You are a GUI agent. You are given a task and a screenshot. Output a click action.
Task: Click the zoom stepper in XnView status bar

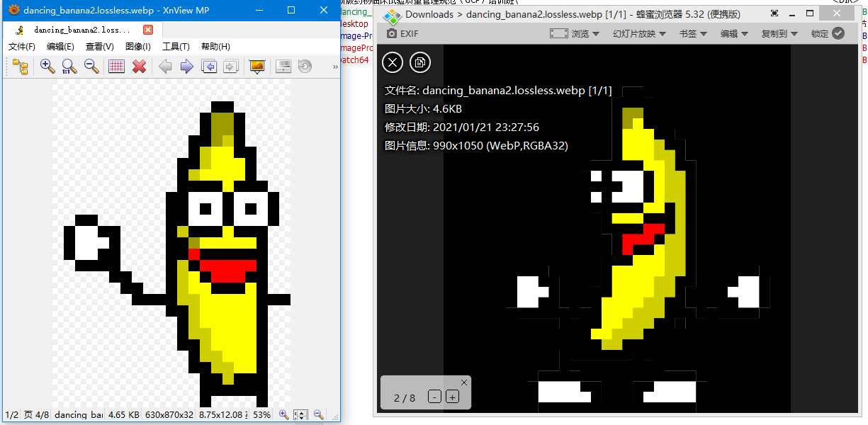300,415
